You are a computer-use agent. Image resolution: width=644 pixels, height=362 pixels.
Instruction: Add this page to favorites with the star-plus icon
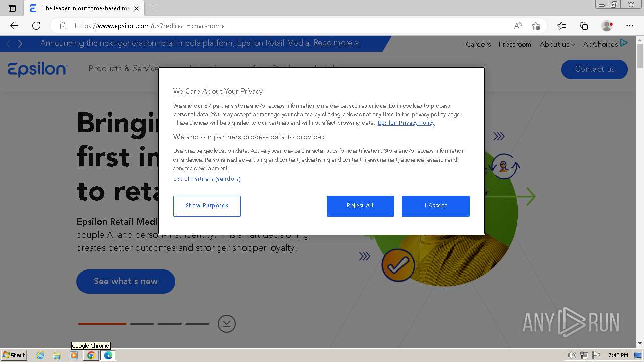point(536,26)
